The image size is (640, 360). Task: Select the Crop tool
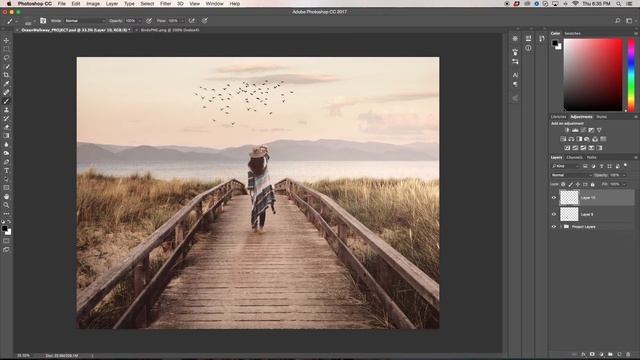tap(6, 75)
